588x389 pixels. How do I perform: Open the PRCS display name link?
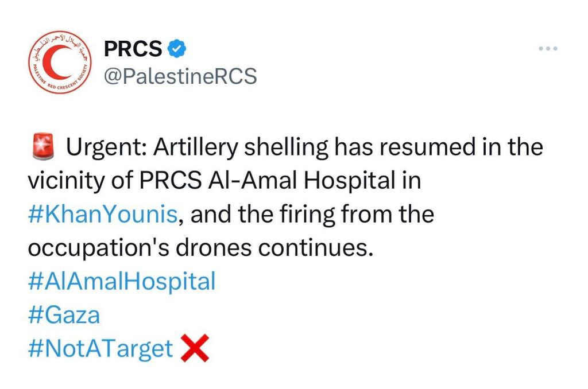click(x=133, y=49)
